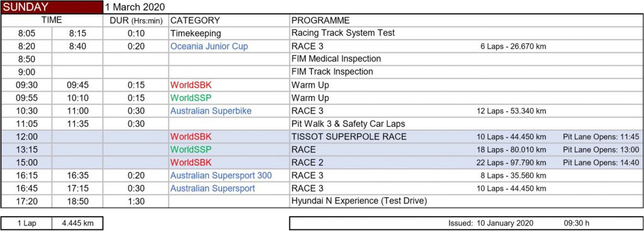This screenshot has height=231, width=644.
Task: Click Australian Supersport 300 category
Action: tap(221, 176)
